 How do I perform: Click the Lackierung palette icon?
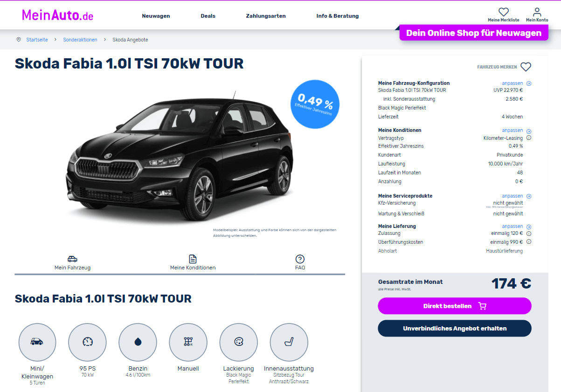pyautogui.click(x=238, y=342)
